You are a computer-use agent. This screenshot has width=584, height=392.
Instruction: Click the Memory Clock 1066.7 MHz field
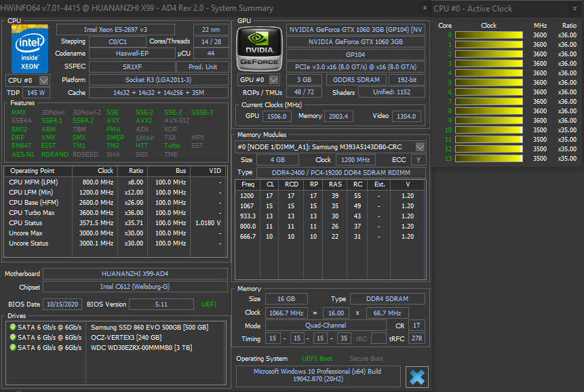coord(286,313)
